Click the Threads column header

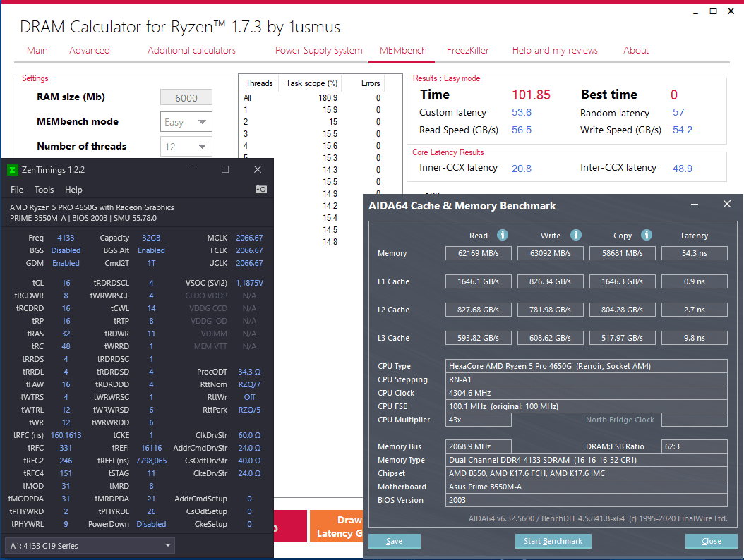point(259,83)
